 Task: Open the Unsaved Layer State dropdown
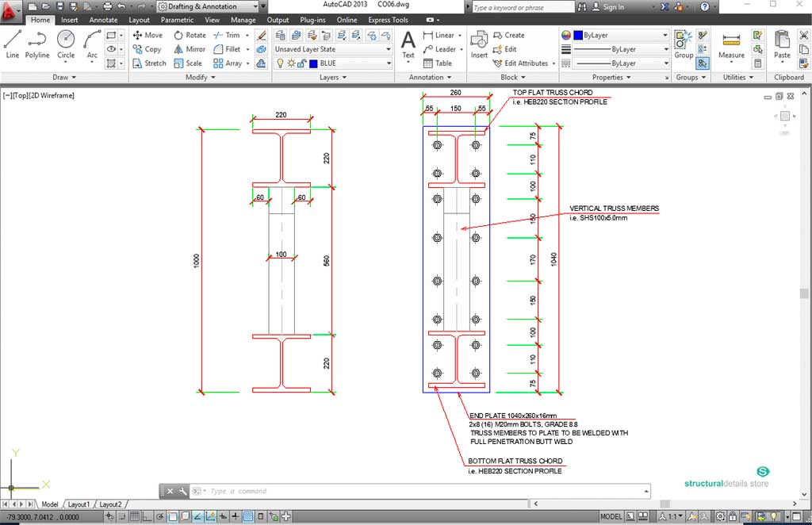(x=332, y=49)
